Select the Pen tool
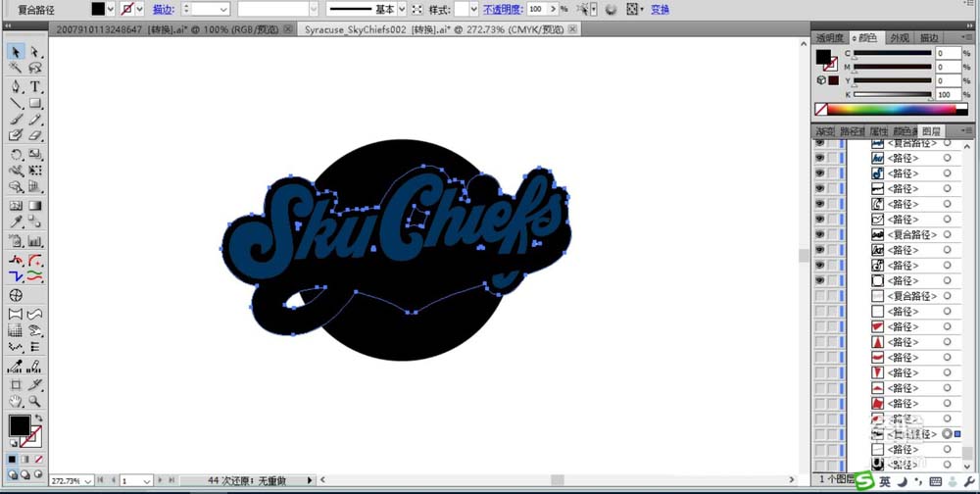The height and width of the screenshot is (494, 980). [x=17, y=87]
